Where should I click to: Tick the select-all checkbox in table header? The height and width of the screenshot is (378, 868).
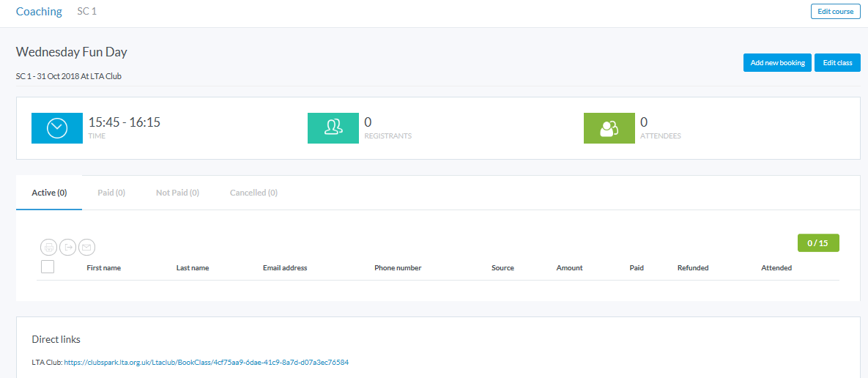48,267
